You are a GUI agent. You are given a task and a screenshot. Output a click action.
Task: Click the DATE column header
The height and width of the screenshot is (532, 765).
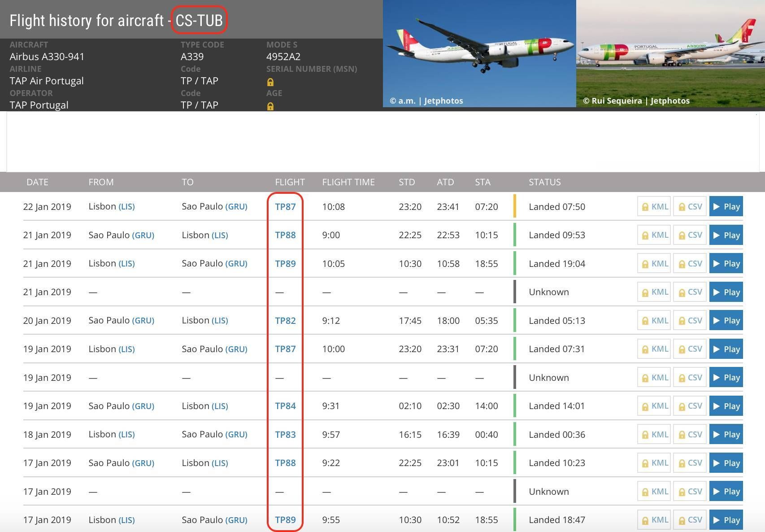[x=37, y=182]
